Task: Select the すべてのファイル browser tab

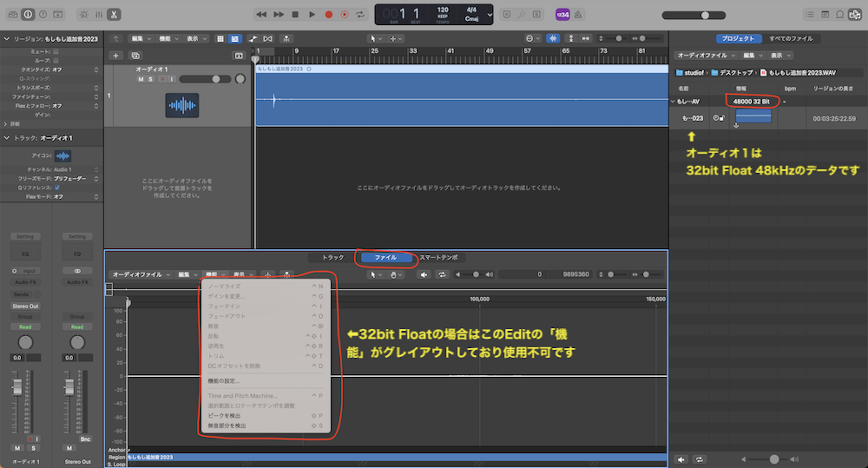Action: tap(791, 39)
